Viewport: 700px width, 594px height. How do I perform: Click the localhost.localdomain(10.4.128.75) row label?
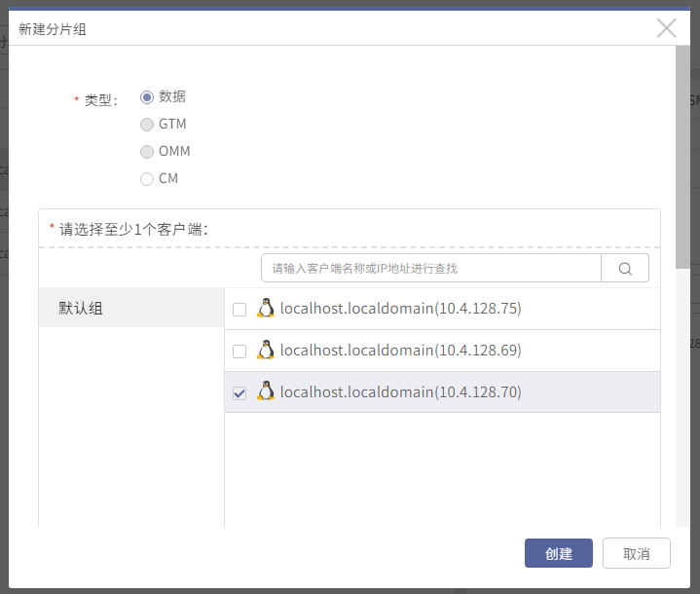click(400, 308)
